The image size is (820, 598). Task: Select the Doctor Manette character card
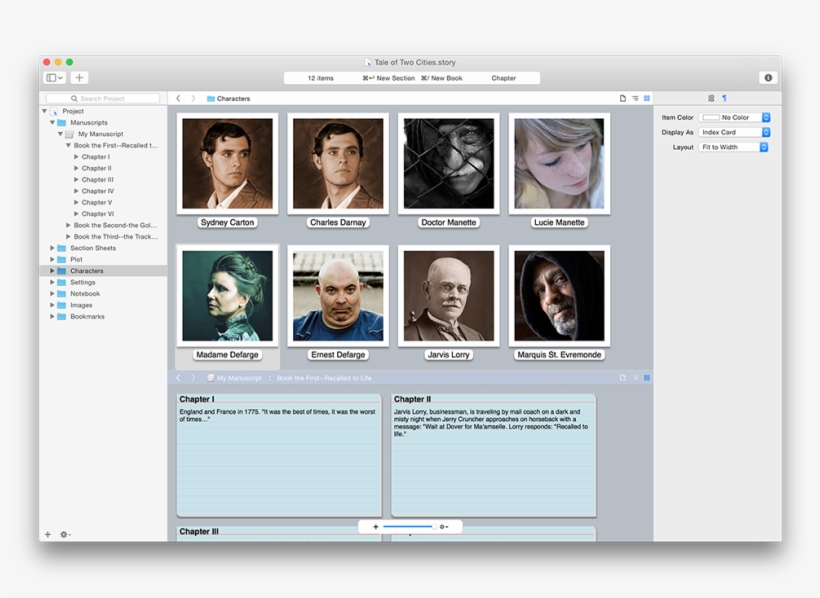tap(449, 171)
